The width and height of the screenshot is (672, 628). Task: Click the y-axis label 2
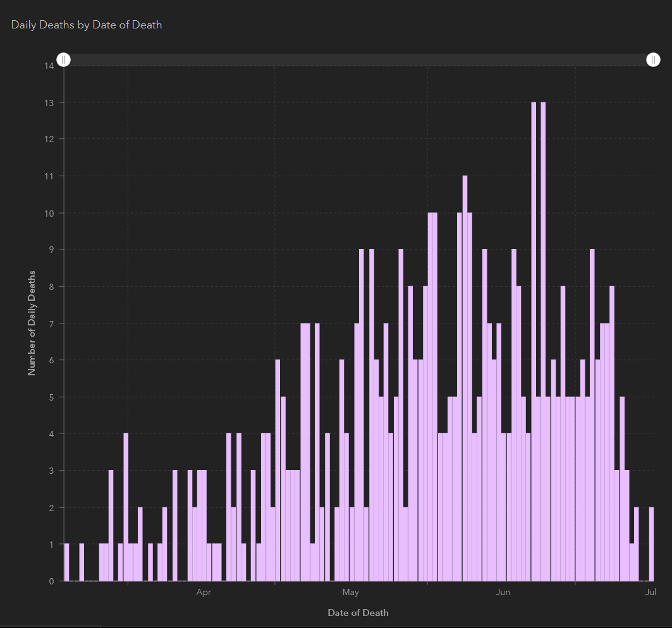(x=51, y=508)
